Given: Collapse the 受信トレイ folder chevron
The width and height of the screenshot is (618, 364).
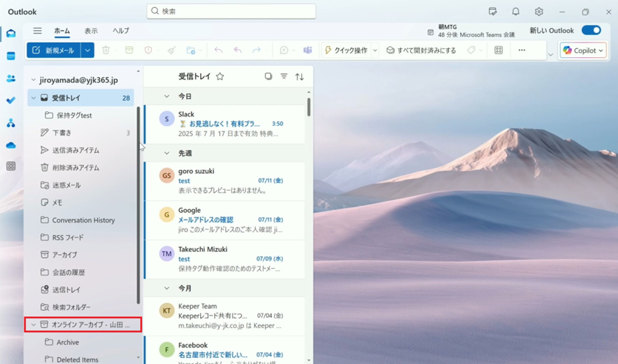Looking at the screenshot, I should click(x=34, y=98).
